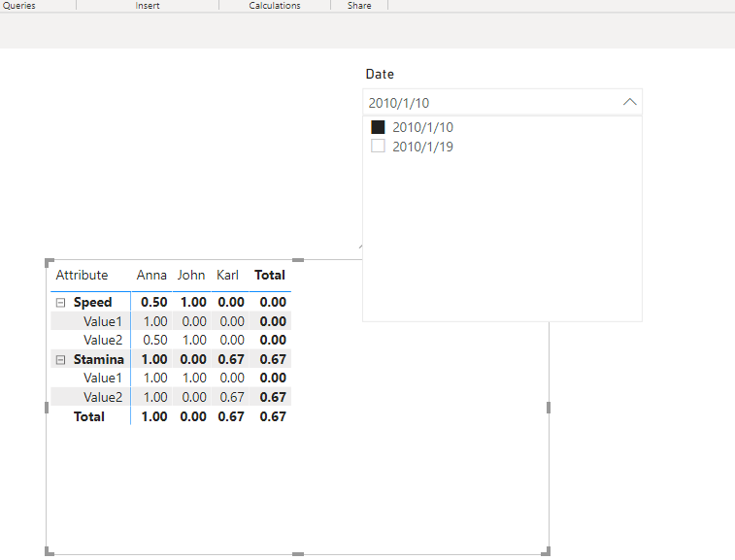Click John's Speed value 1.00

pos(193,302)
